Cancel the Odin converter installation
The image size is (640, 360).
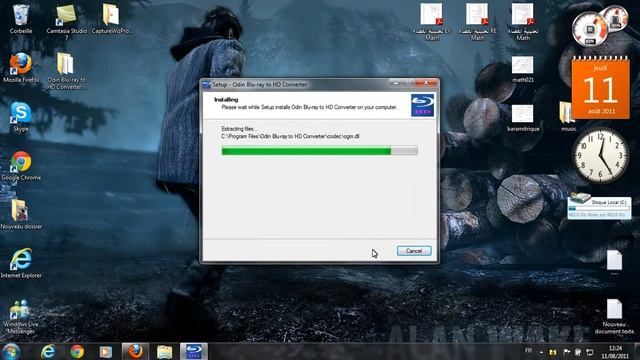414,251
